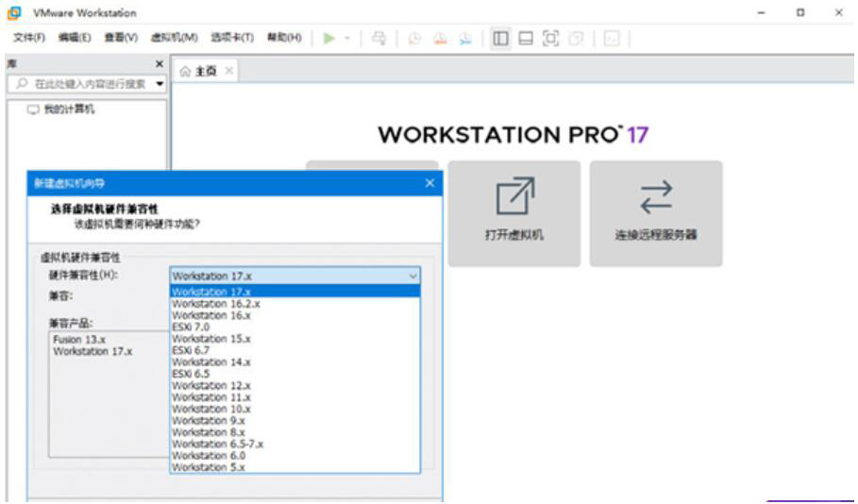
Task: Toggle the show library sidebar icon
Action: click(x=500, y=39)
